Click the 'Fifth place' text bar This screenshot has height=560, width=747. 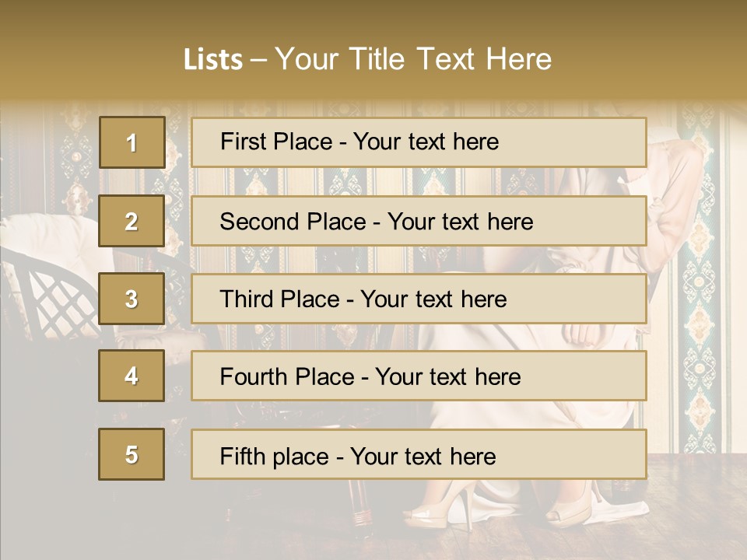(x=419, y=454)
